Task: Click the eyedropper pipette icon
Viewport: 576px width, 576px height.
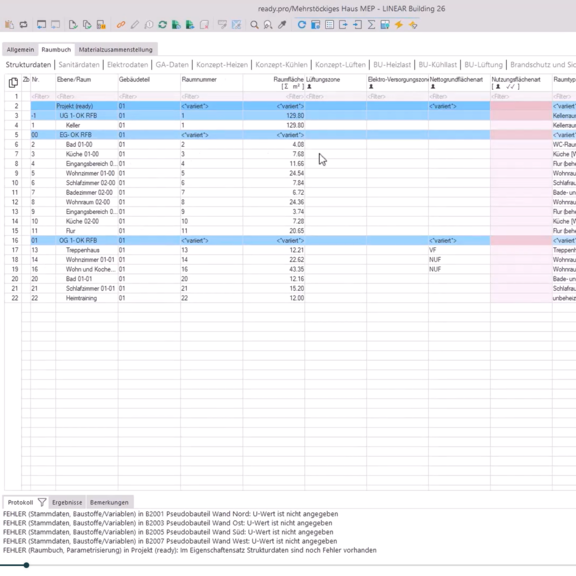Action: (x=282, y=25)
